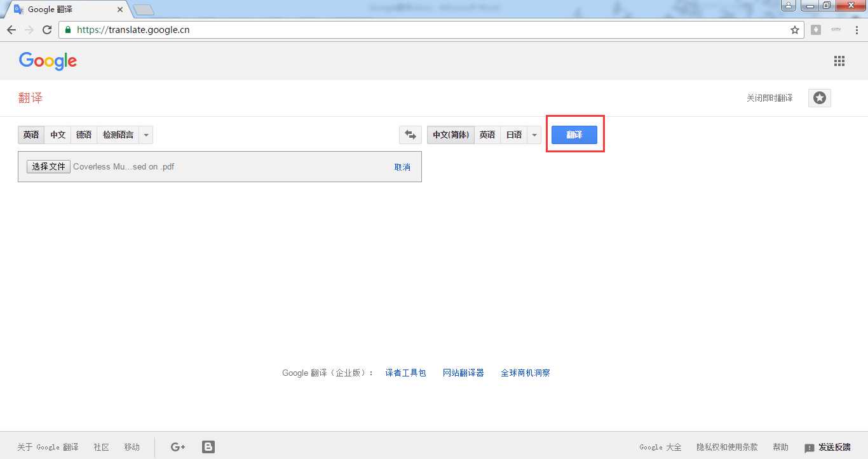
Task: Click the 发送反馈 button
Action: [x=827, y=447]
